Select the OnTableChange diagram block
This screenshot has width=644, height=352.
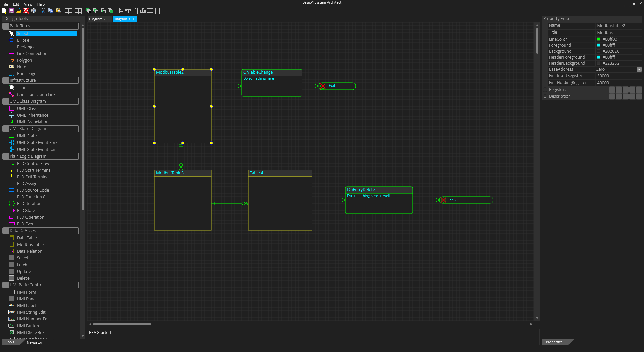click(272, 83)
